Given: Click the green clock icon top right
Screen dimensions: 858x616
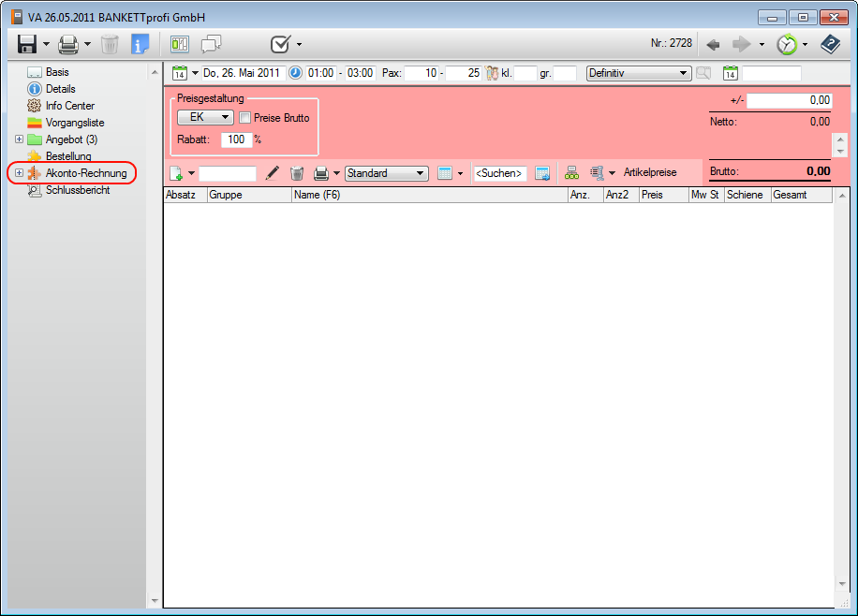Looking at the screenshot, I should pyautogui.click(x=787, y=44).
